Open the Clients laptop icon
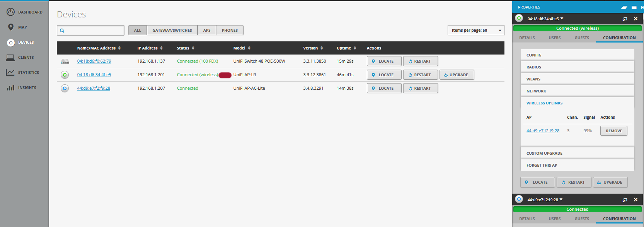This screenshot has height=227, width=644. click(x=10, y=57)
